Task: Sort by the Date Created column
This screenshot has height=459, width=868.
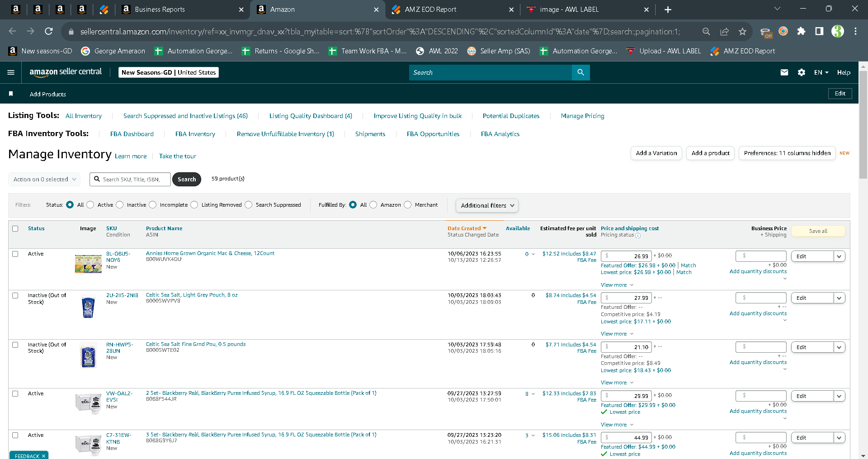Action: [x=467, y=228]
